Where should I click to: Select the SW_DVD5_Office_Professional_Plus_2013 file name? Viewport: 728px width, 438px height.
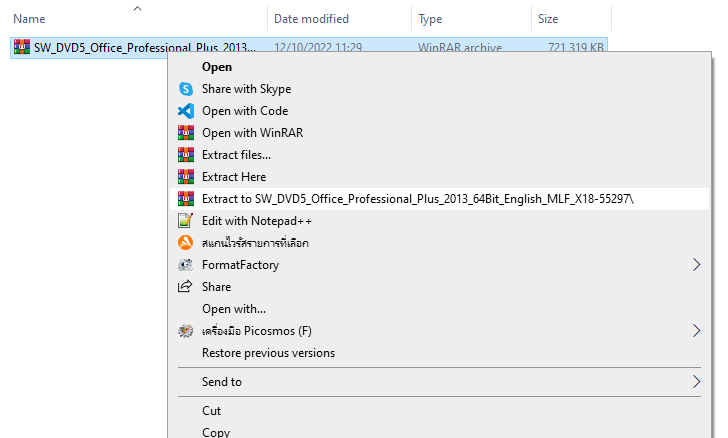(x=144, y=47)
